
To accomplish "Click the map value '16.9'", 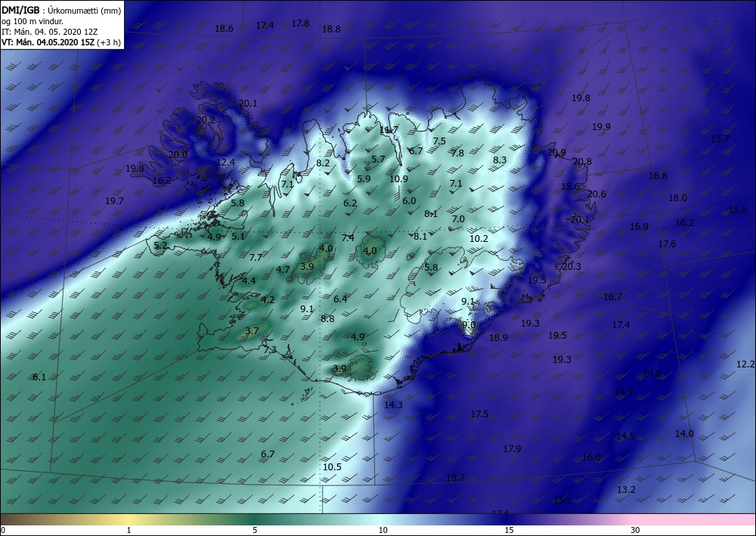I will (x=639, y=227).
